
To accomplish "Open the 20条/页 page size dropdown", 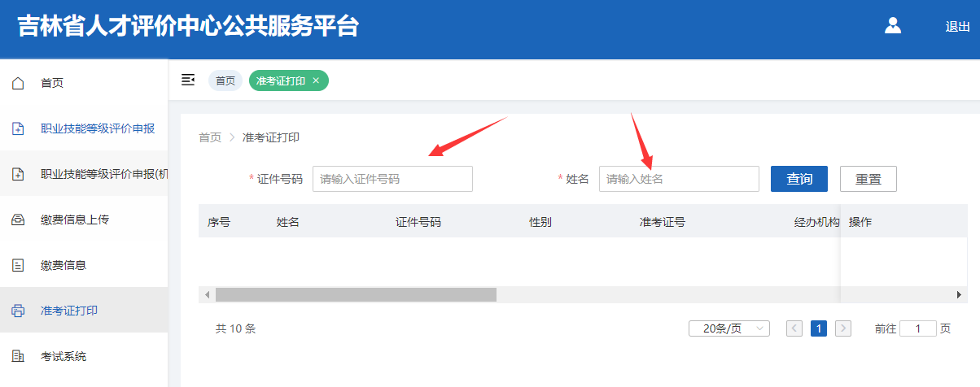I will pos(728,328).
